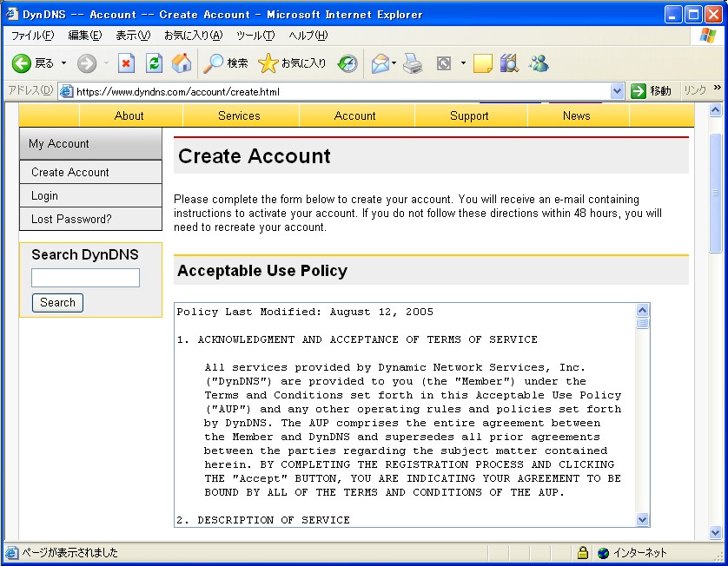Click the main page vertical scrollbar thumb
Viewport: 728px width, 566px height.
[716, 193]
